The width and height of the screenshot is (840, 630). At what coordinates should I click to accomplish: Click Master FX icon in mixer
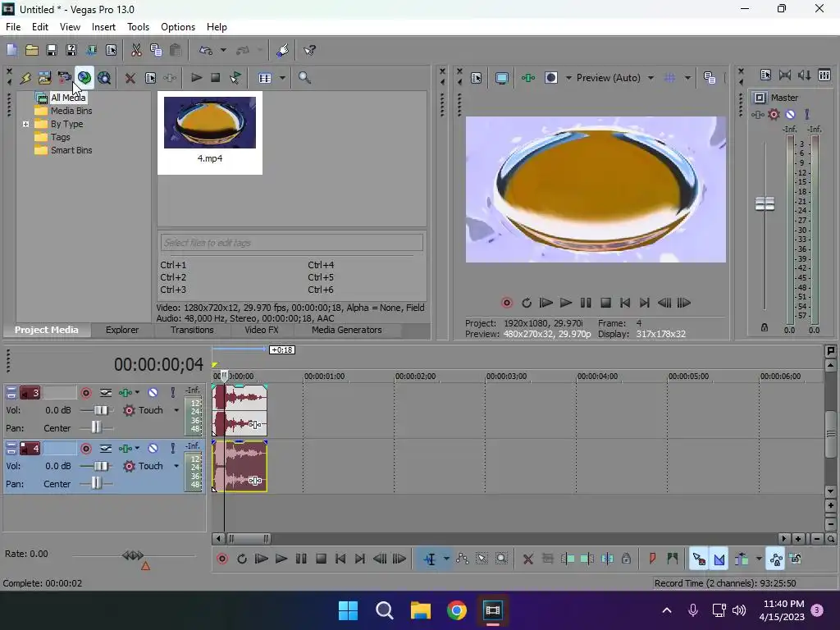click(757, 115)
